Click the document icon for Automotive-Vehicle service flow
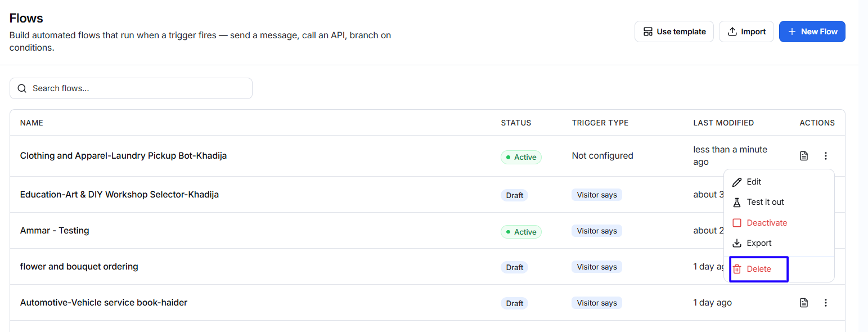 (804, 303)
